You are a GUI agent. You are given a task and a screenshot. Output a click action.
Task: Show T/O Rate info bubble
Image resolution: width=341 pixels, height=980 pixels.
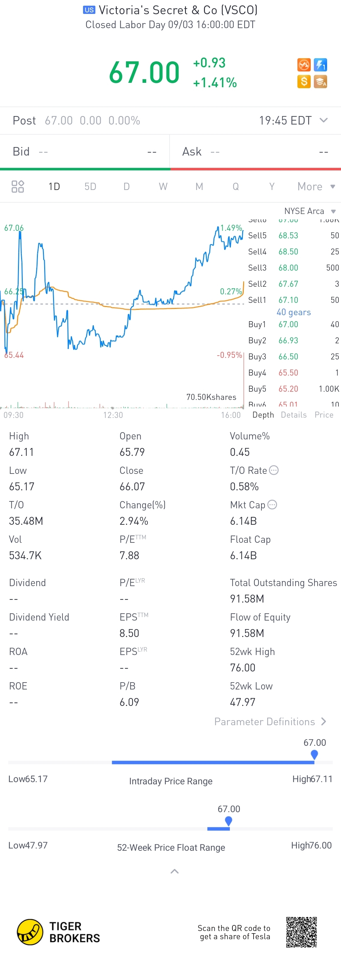[274, 470]
